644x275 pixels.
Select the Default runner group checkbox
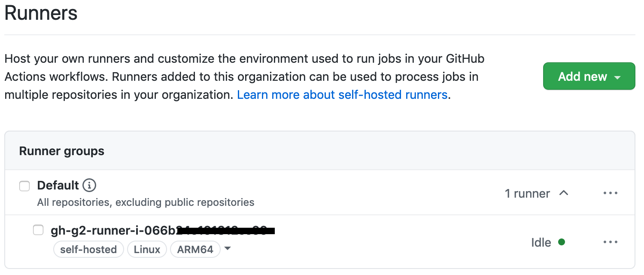pos(24,186)
